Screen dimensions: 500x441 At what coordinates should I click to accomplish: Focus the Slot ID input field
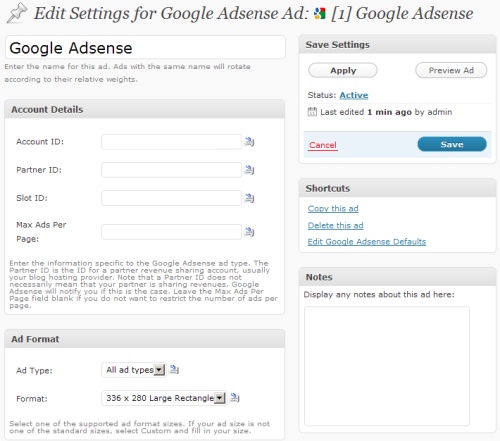pos(171,198)
